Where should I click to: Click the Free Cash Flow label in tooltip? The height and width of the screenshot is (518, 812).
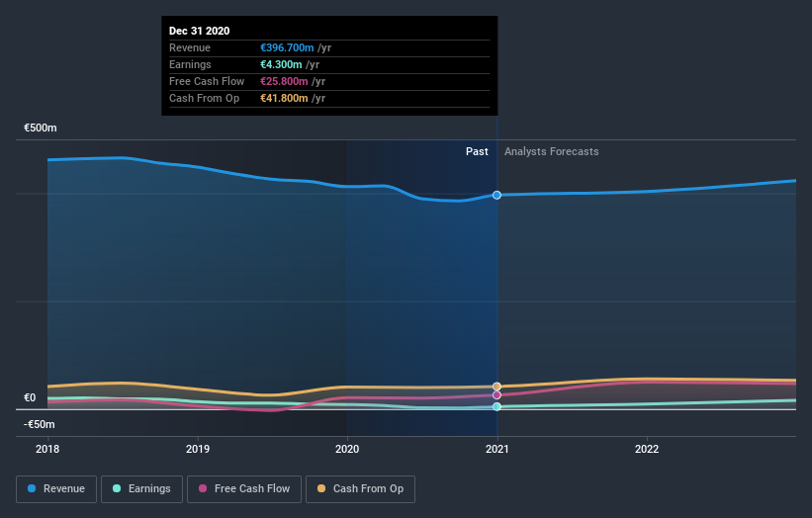pyautogui.click(x=207, y=81)
